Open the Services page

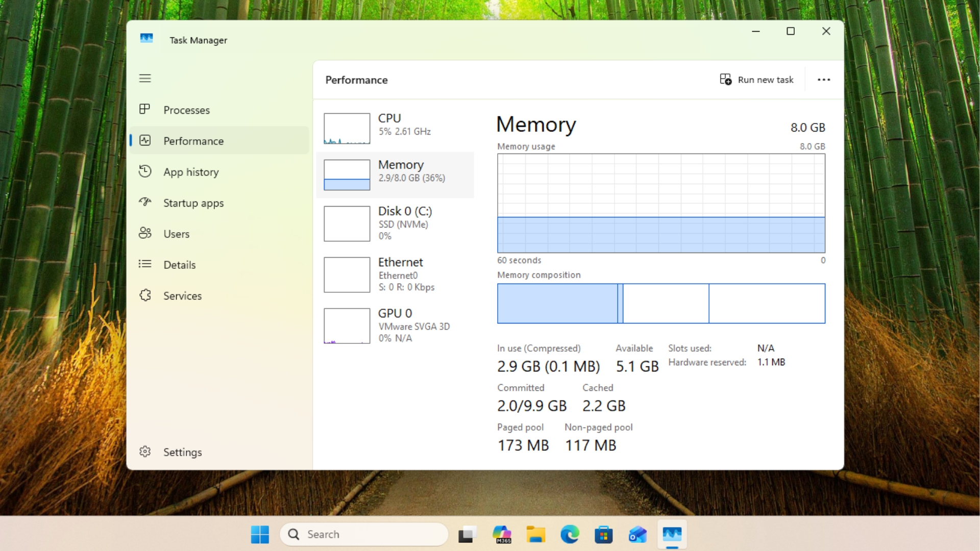(219, 296)
